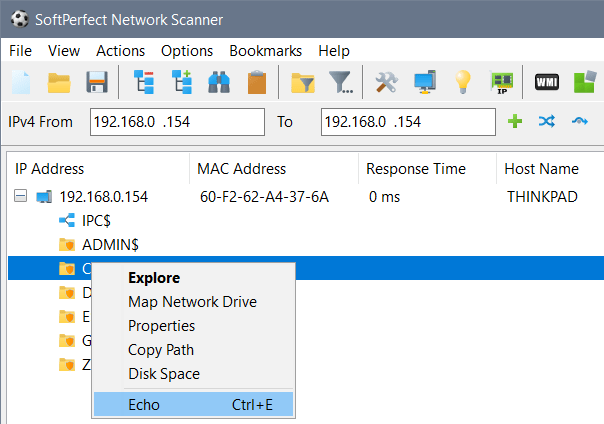Choose Properties in the context menu
The image size is (604, 424).
(x=193, y=326)
